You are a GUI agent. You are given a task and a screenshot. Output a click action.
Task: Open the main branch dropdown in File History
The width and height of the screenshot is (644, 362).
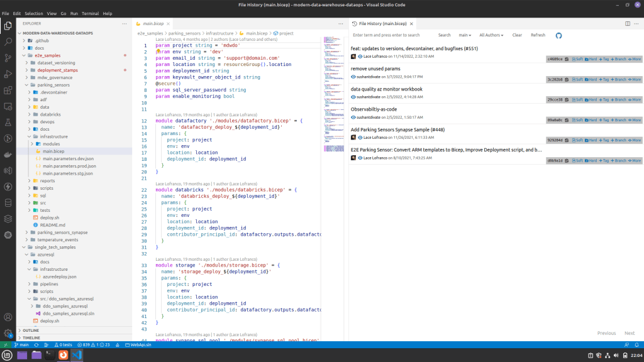point(465,35)
